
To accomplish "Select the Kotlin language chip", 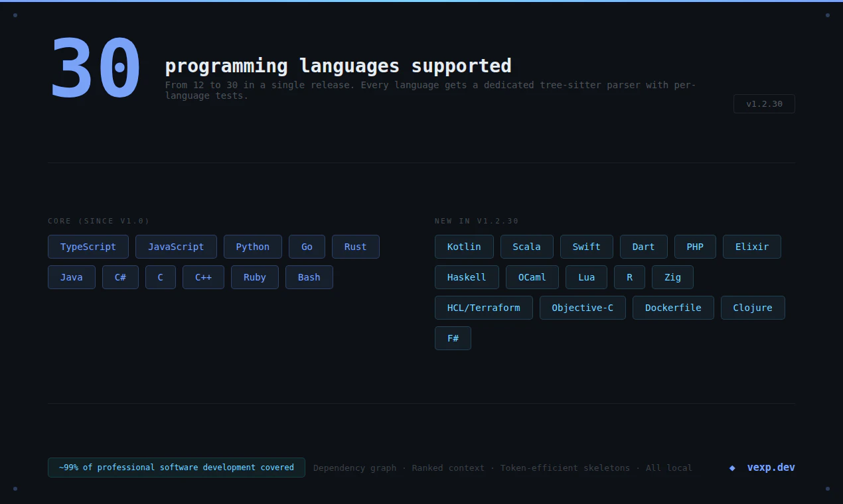I will tap(464, 247).
